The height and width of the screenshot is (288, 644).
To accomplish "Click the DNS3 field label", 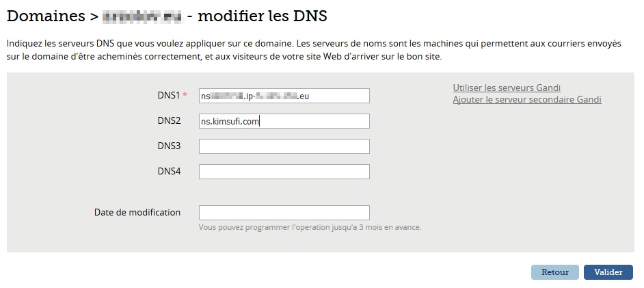I will click(x=169, y=146).
